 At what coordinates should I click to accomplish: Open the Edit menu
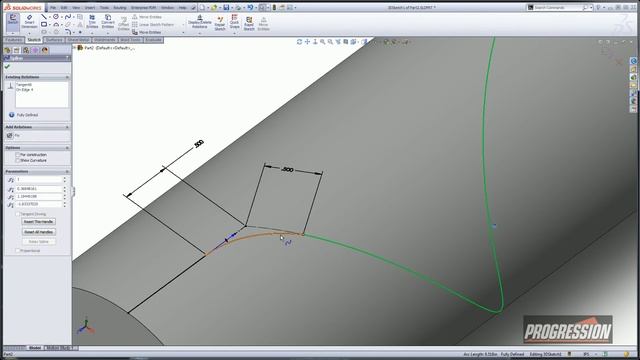click(x=64, y=7)
